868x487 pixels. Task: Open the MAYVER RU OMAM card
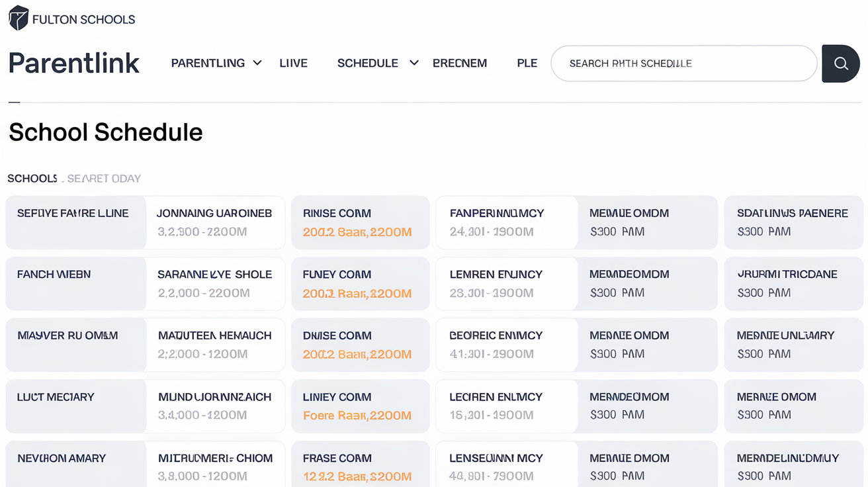[75, 345]
